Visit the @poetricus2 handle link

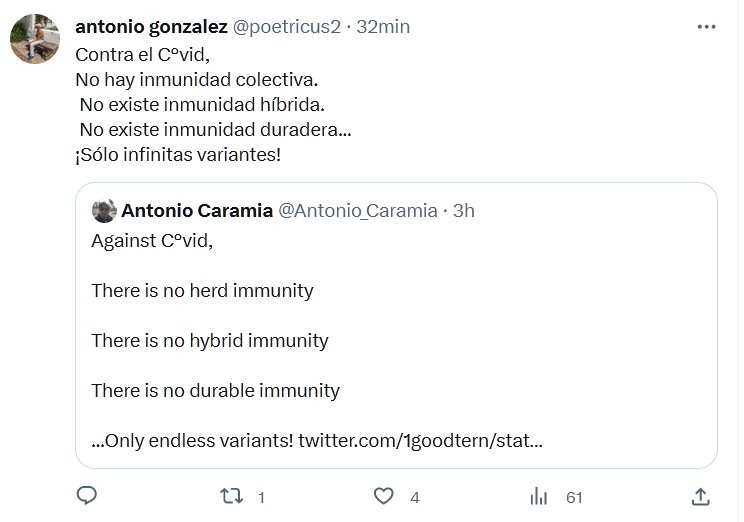click(285, 27)
